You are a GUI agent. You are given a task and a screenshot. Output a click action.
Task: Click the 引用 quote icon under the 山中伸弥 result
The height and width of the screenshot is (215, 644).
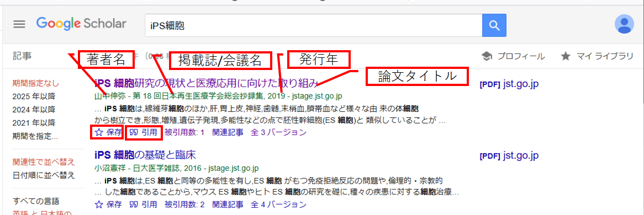(133, 132)
